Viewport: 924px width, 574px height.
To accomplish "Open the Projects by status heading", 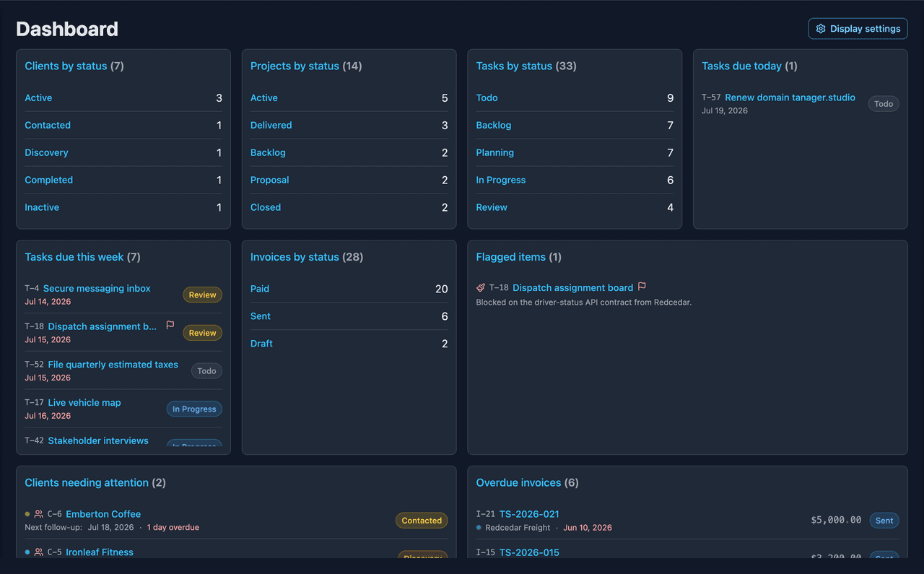I will [x=295, y=66].
